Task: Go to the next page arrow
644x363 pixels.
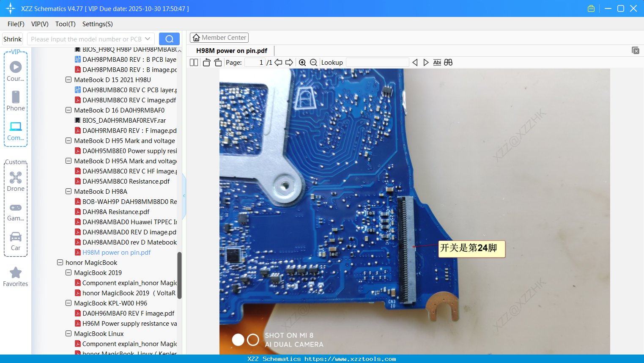Action: [x=289, y=63]
